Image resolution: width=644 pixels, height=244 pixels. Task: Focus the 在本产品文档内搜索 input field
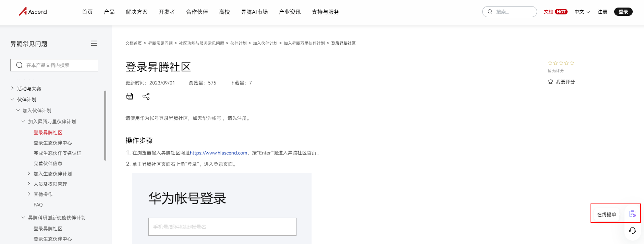click(54, 65)
